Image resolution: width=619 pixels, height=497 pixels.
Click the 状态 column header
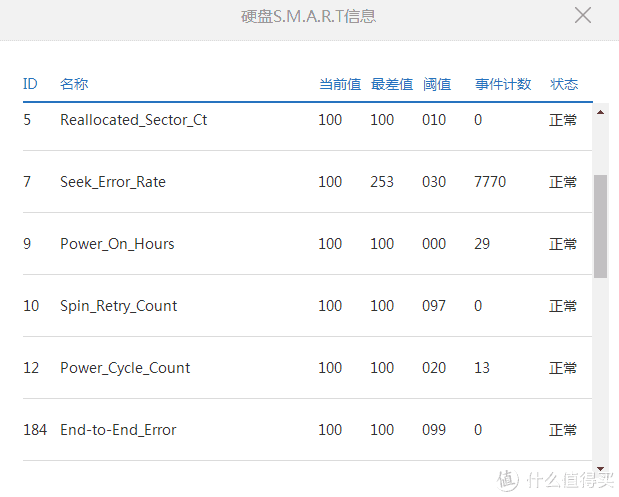point(564,84)
